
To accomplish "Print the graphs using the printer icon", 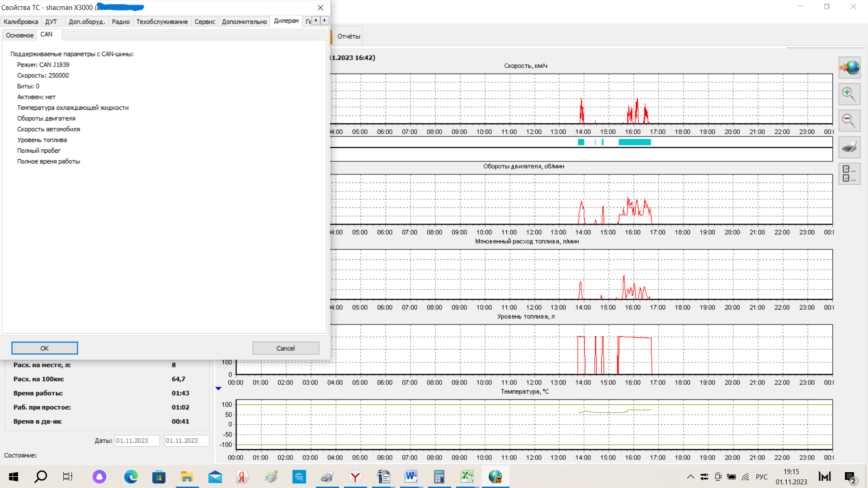I will [849, 147].
